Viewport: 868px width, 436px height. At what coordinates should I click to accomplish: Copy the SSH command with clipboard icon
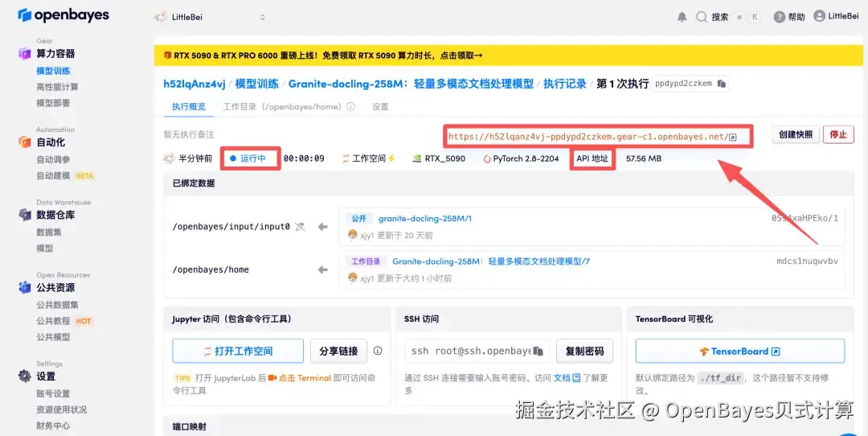pyautogui.click(x=538, y=352)
